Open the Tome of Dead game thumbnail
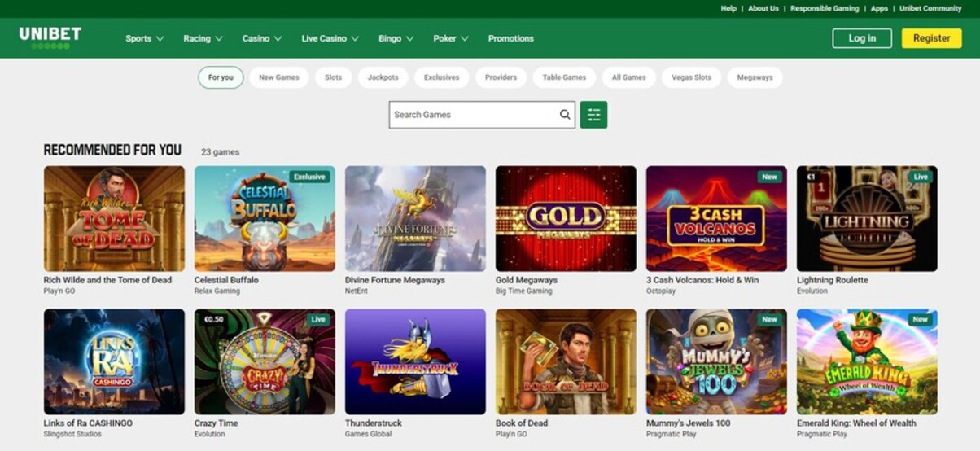This screenshot has width=980, height=451. point(114,218)
